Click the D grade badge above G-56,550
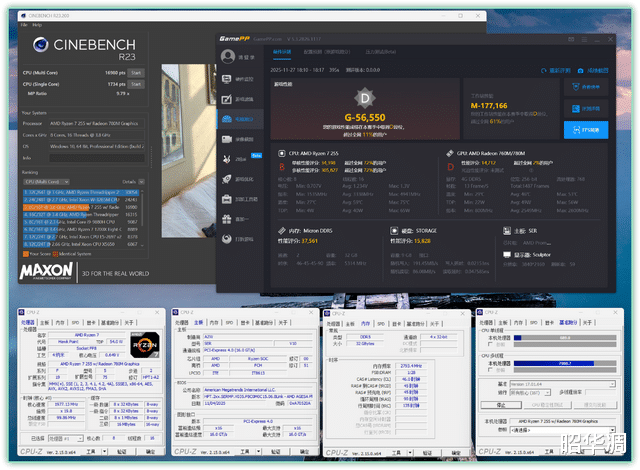 (365, 98)
